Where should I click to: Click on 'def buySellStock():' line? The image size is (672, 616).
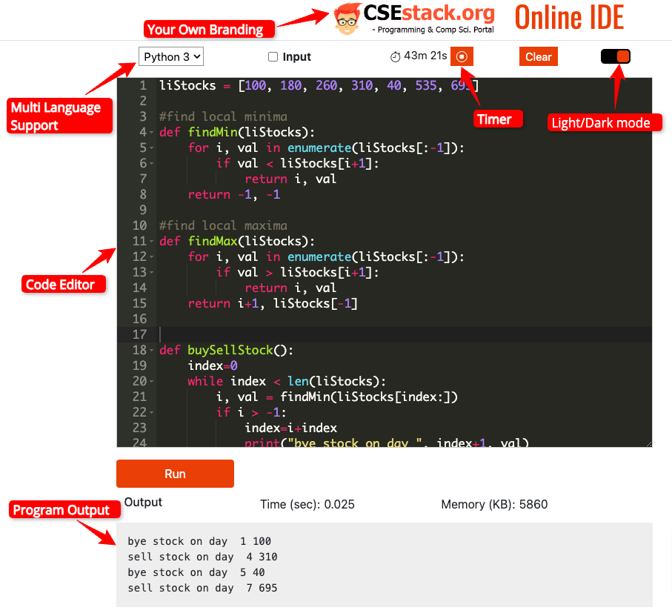coord(226,350)
